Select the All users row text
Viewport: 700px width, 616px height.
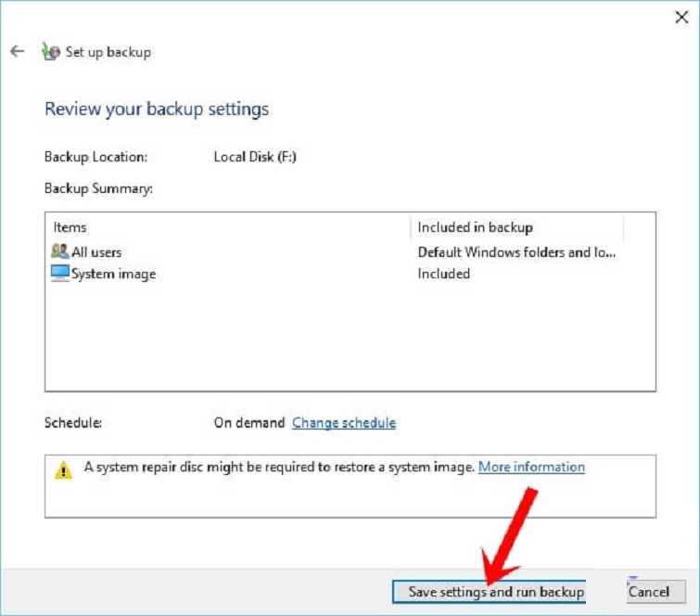[x=96, y=252]
